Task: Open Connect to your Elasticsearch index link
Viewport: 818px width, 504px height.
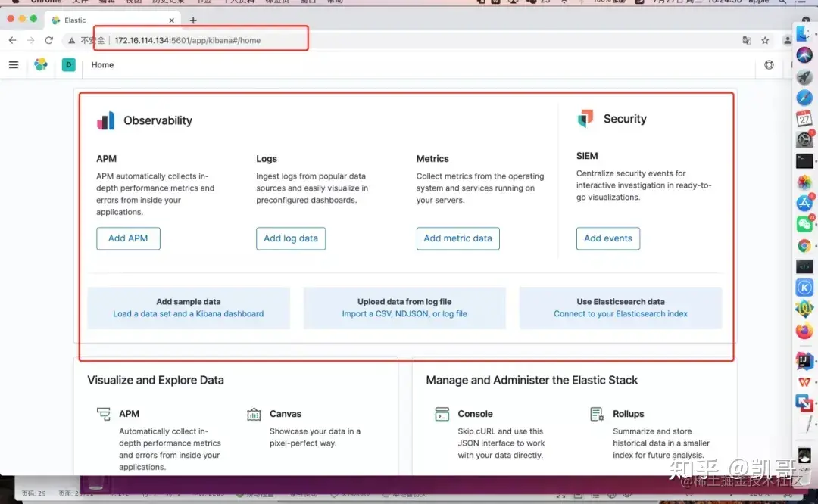Action: coord(620,314)
